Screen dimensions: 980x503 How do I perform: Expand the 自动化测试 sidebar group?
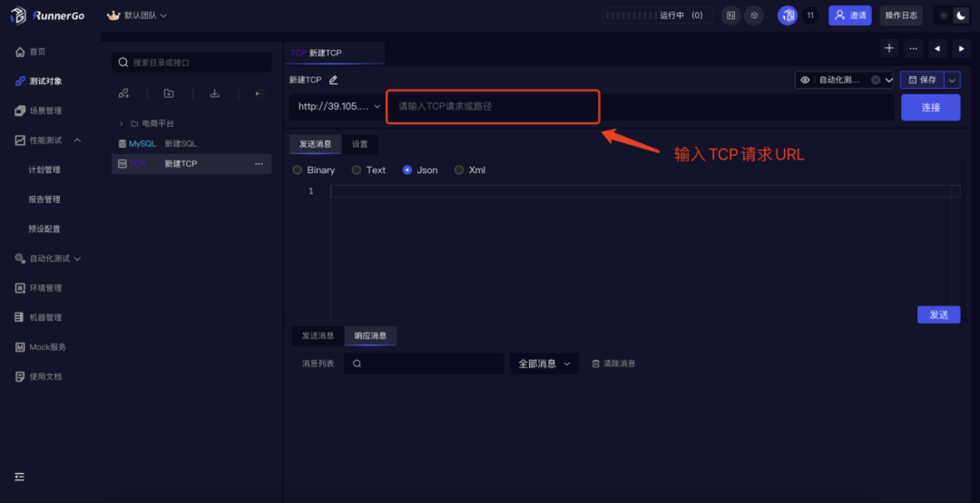77,259
